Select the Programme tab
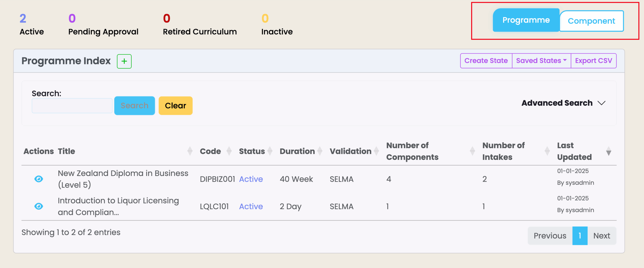Screen dimensions: 644x268 [526, 20]
